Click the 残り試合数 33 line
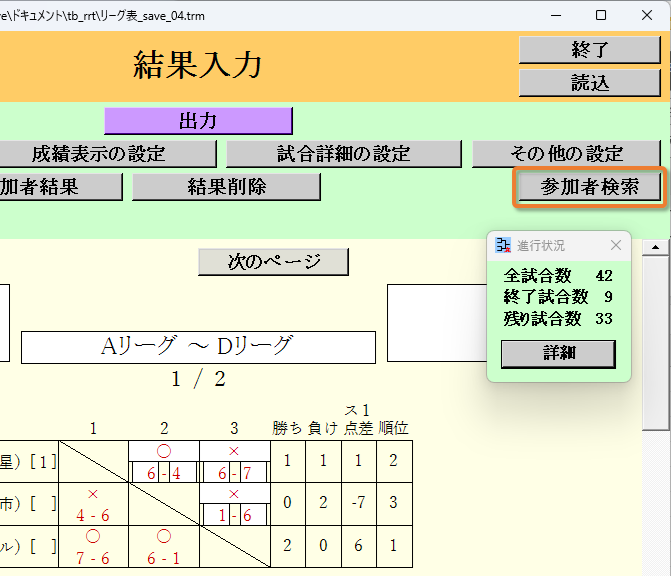 (558, 318)
